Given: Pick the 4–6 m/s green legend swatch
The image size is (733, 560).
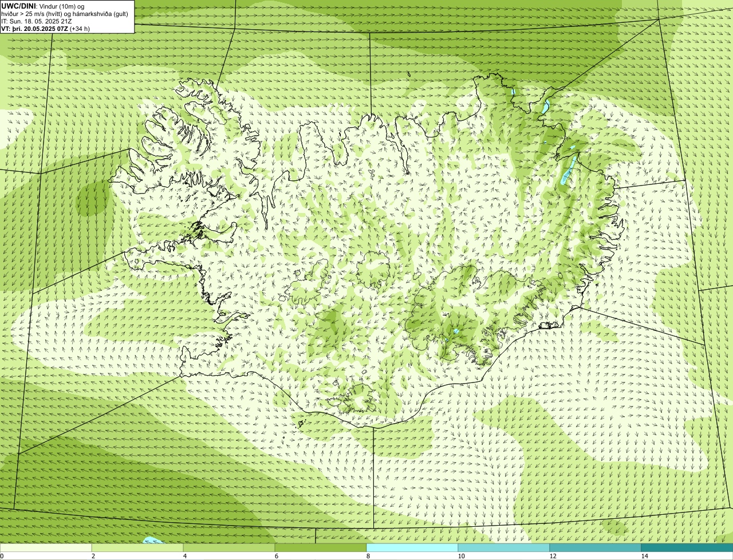Looking at the screenshot, I should click(x=229, y=547).
